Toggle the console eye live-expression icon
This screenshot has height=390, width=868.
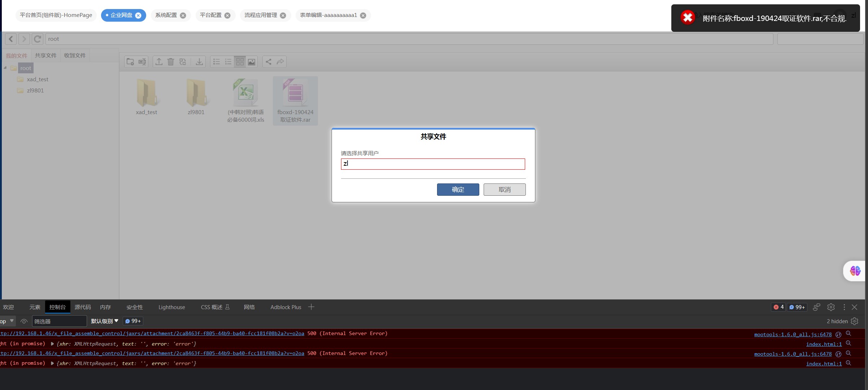pos(24,321)
